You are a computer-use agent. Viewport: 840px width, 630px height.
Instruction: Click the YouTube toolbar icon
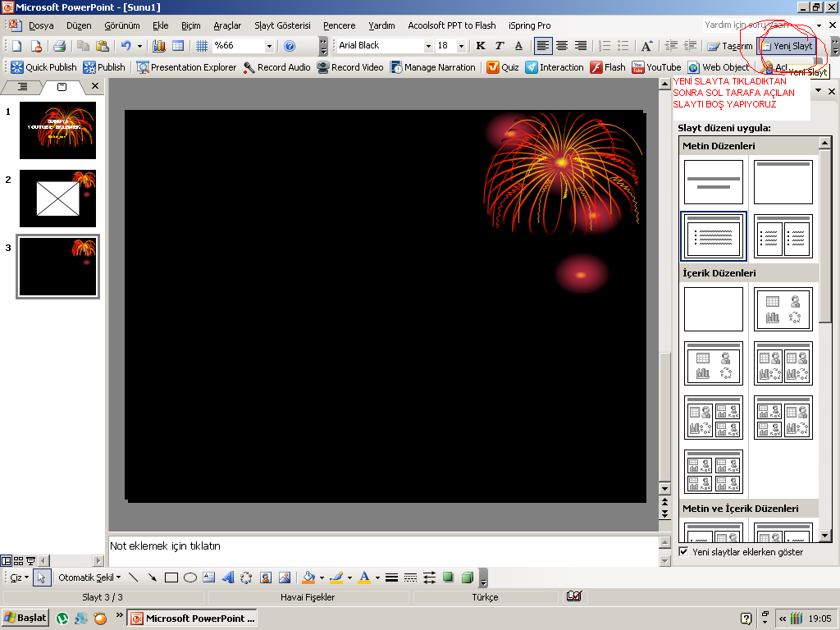638,67
